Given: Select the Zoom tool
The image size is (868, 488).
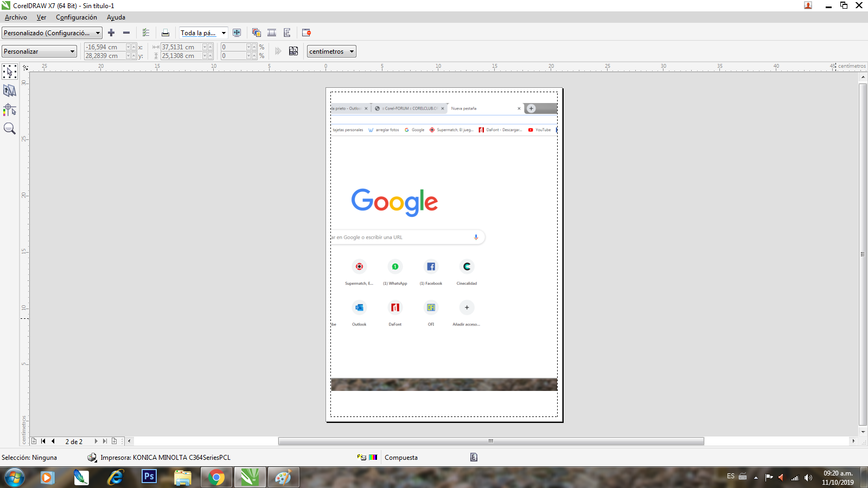Looking at the screenshot, I should (x=9, y=129).
